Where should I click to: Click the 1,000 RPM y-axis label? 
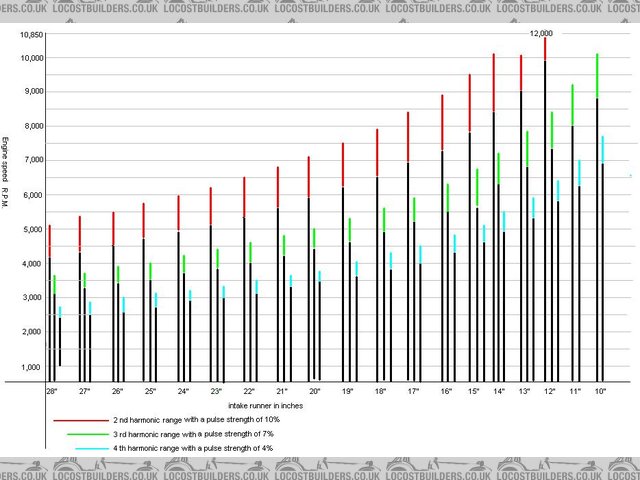pyautogui.click(x=32, y=367)
